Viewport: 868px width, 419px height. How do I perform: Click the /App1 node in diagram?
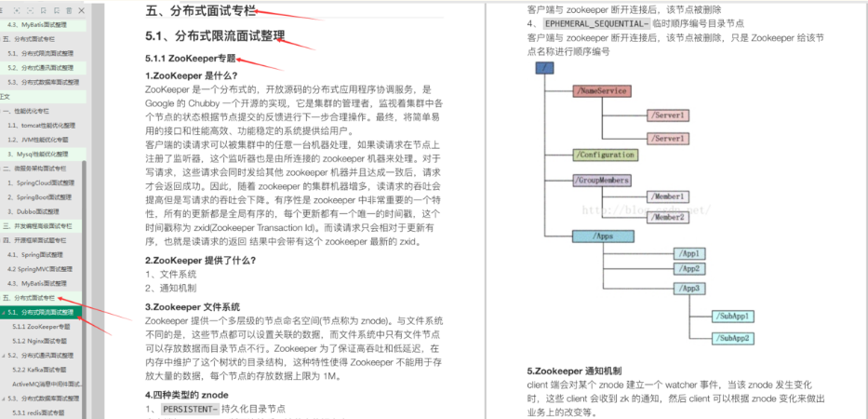tap(689, 254)
